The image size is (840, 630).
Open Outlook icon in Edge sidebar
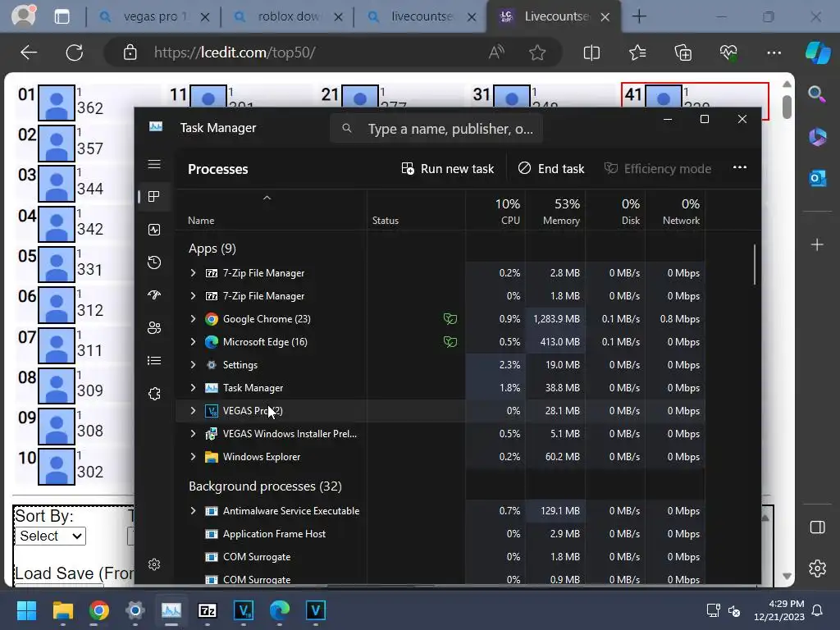(817, 178)
